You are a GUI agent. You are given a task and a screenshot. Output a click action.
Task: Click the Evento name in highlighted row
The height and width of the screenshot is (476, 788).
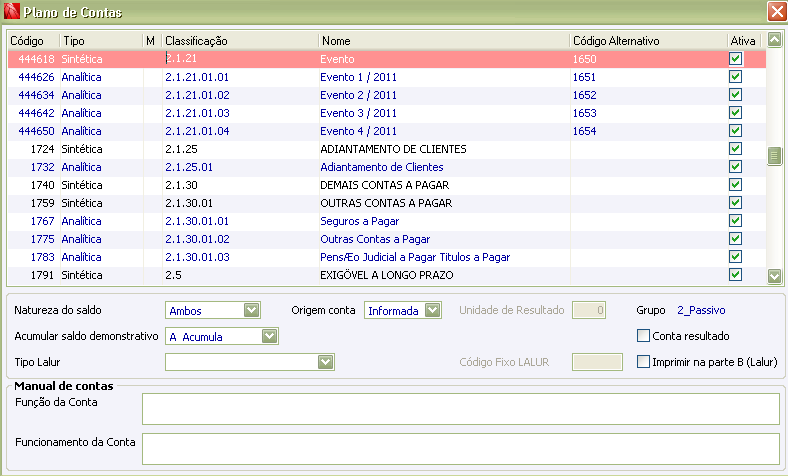337,59
